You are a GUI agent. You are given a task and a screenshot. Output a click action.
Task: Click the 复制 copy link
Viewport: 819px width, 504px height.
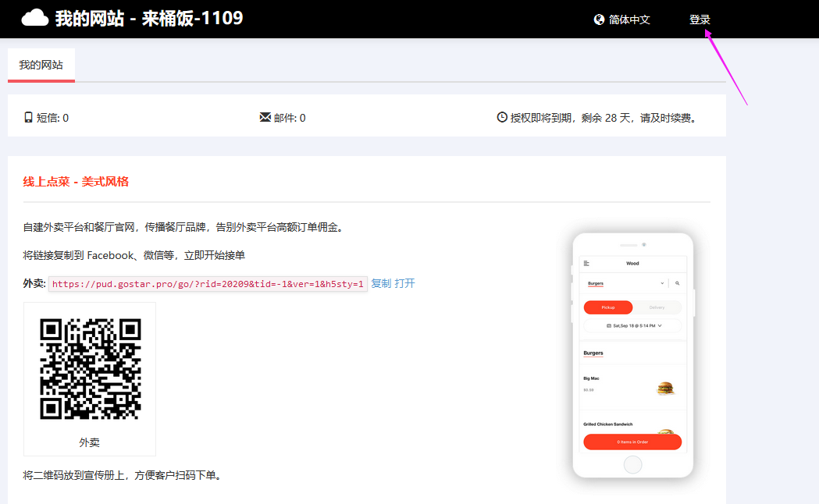381,283
